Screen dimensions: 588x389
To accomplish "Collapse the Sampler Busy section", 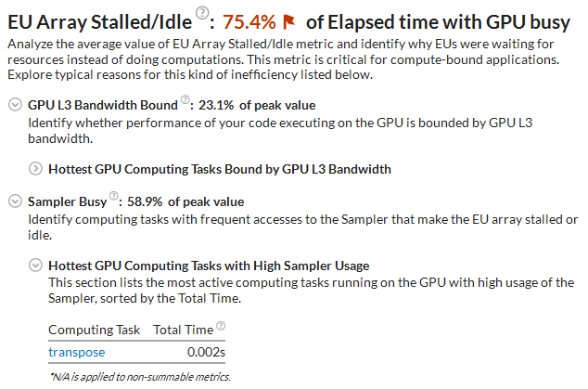I will pos(14,200).
